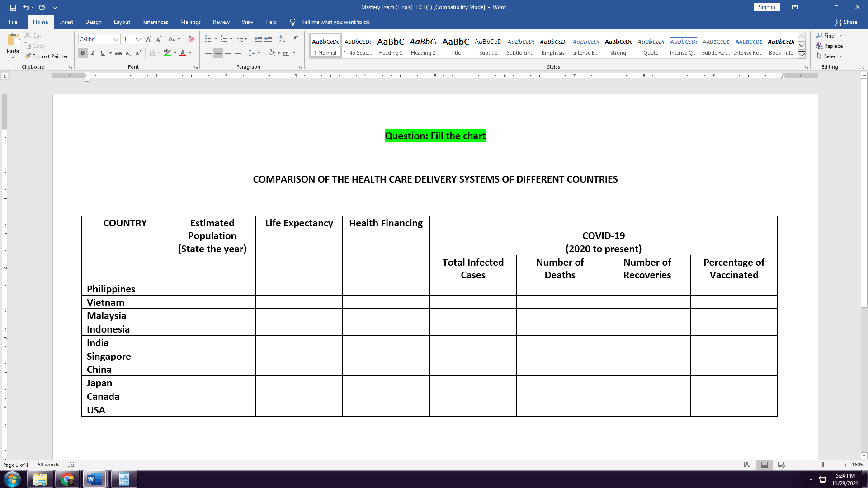Enable underline formatting
Image resolution: width=868 pixels, height=488 pixels.
tap(103, 53)
